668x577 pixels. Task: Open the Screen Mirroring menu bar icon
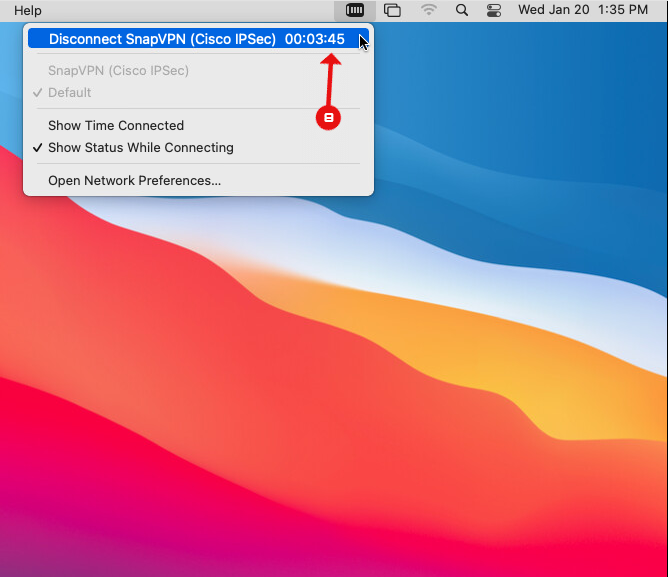click(x=392, y=10)
